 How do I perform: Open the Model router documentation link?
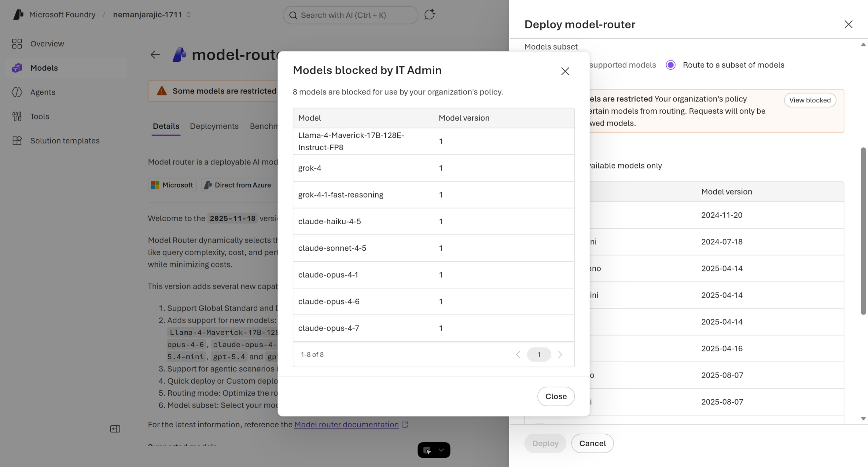[346, 424]
